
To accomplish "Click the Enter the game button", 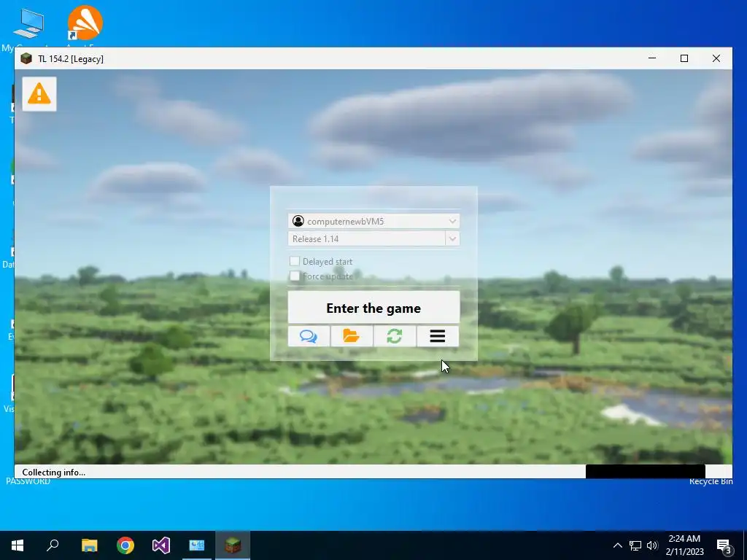I will [x=373, y=308].
